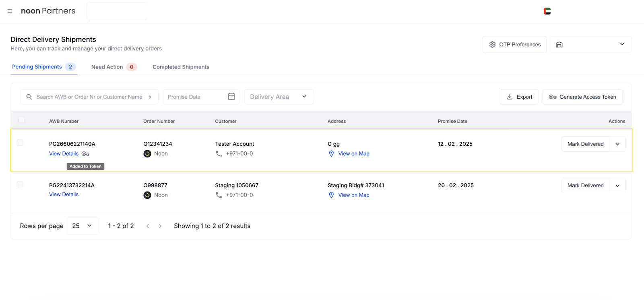Click order number 0998877
Screen dimensions: 644x300
[x=155, y=186]
